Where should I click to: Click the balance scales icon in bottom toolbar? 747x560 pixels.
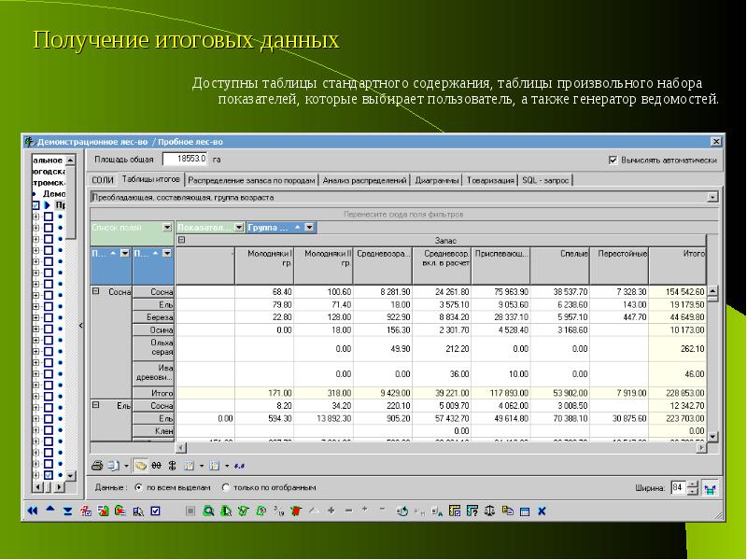(488, 511)
